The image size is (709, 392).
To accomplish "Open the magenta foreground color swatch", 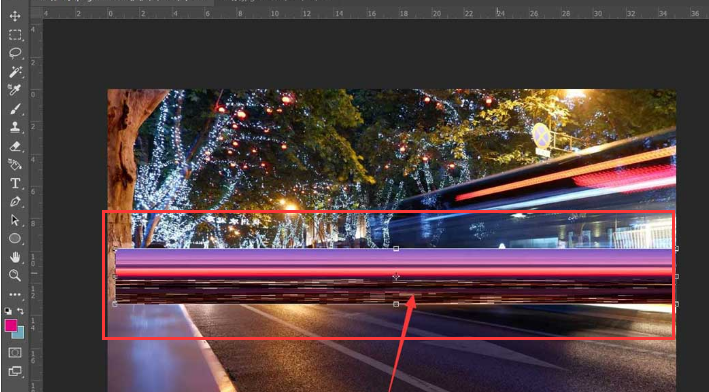I will (x=11, y=325).
